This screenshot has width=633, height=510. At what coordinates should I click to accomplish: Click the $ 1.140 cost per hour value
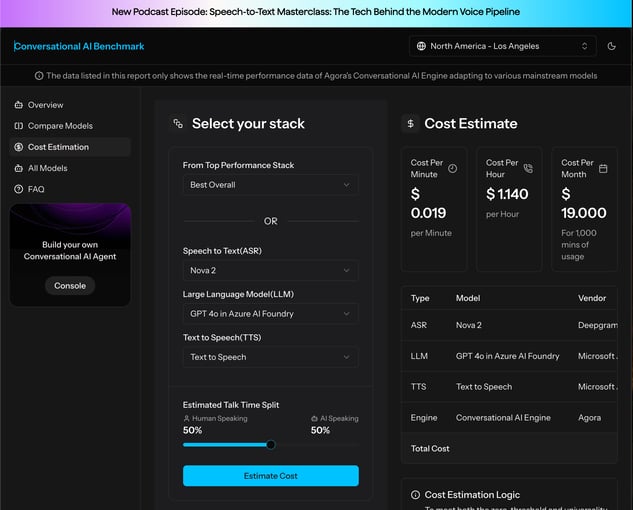tap(507, 194)
